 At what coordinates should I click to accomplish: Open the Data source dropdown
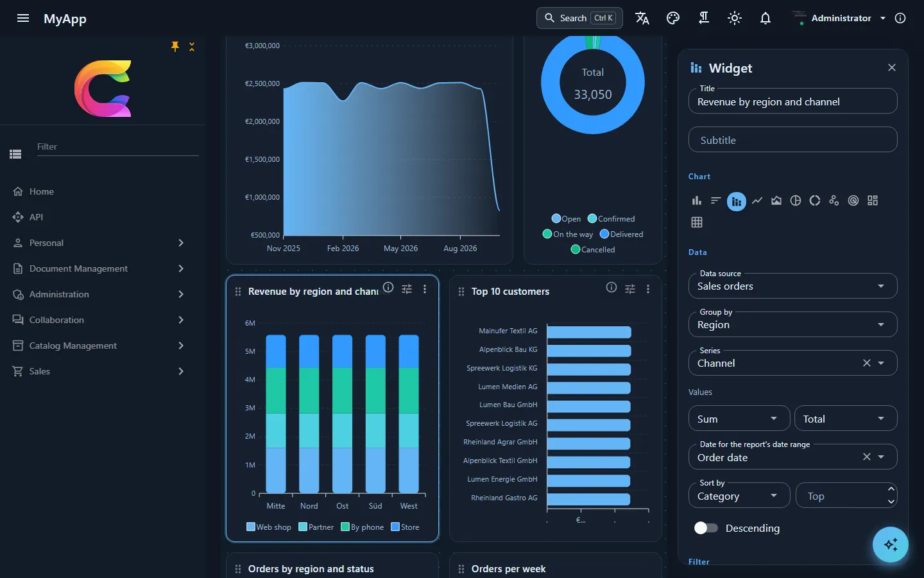coord(792,286)
